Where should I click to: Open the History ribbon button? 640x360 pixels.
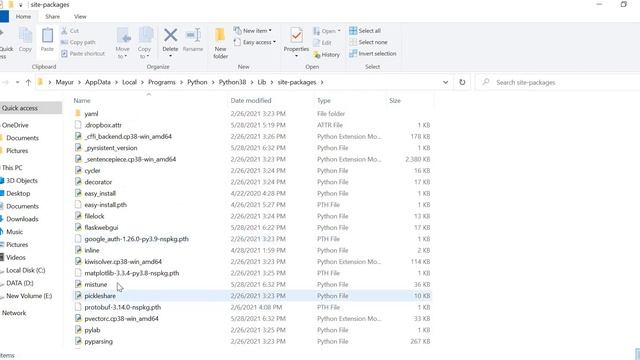tap(327, 54)
